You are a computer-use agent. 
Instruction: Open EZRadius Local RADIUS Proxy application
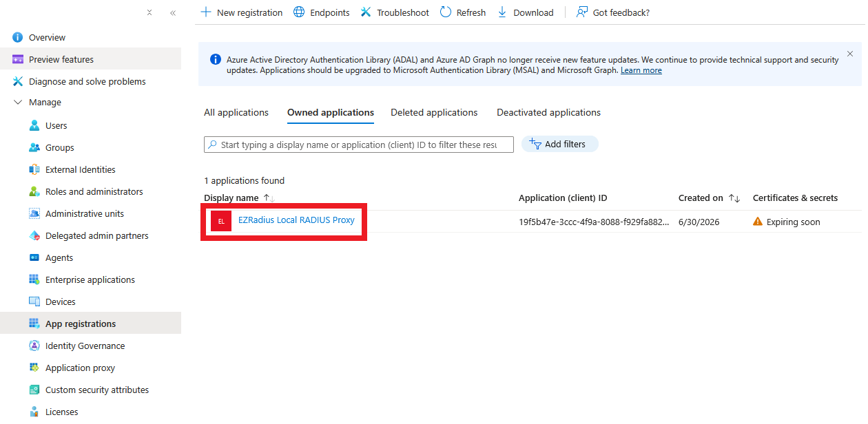(x=296, y=220)
